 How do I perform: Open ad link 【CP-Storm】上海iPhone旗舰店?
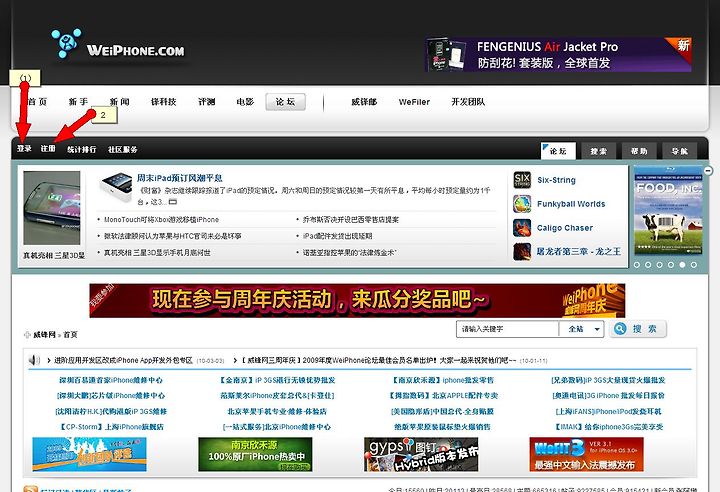pos(111,427)
